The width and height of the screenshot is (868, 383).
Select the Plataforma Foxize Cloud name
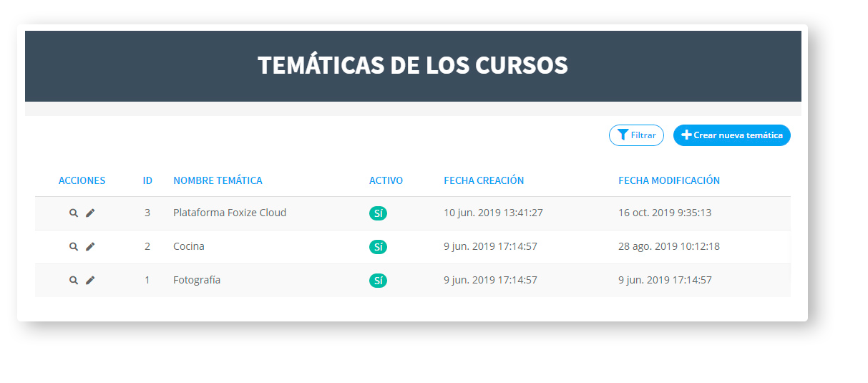(230, 213)
